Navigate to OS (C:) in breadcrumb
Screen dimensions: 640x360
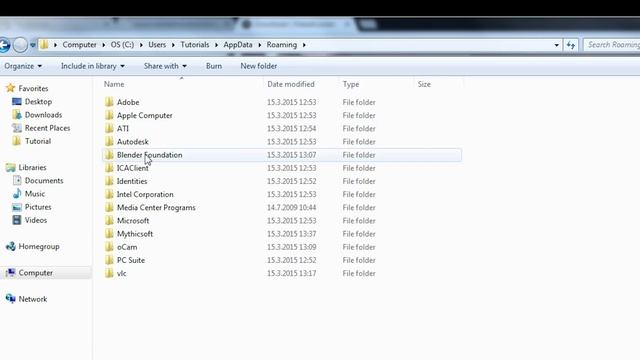point(122,44)
